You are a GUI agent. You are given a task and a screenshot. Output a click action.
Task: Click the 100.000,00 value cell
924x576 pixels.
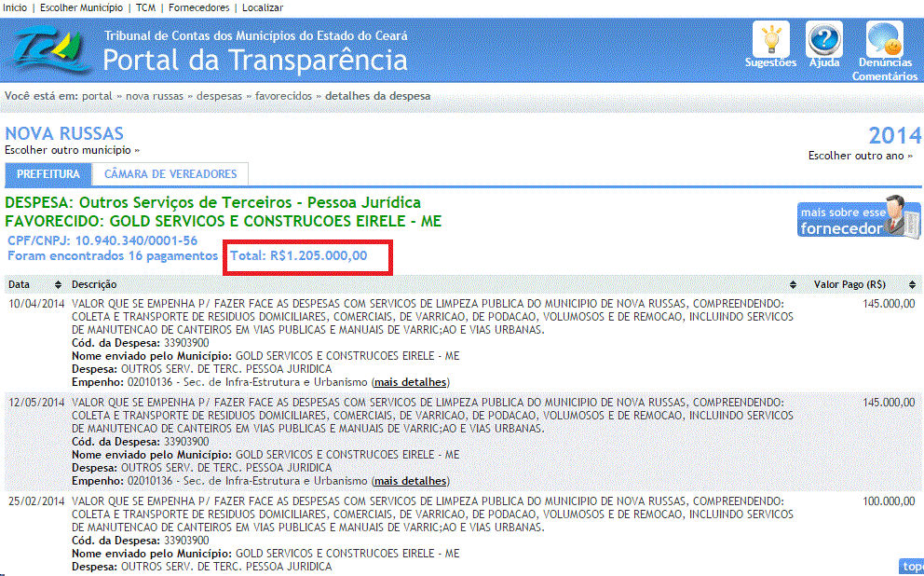(889, 501)
